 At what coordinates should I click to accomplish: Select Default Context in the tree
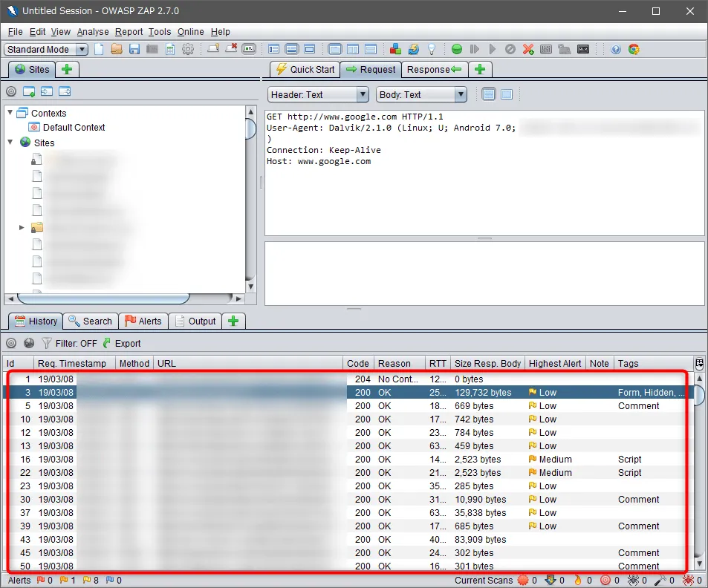point(74,128)
